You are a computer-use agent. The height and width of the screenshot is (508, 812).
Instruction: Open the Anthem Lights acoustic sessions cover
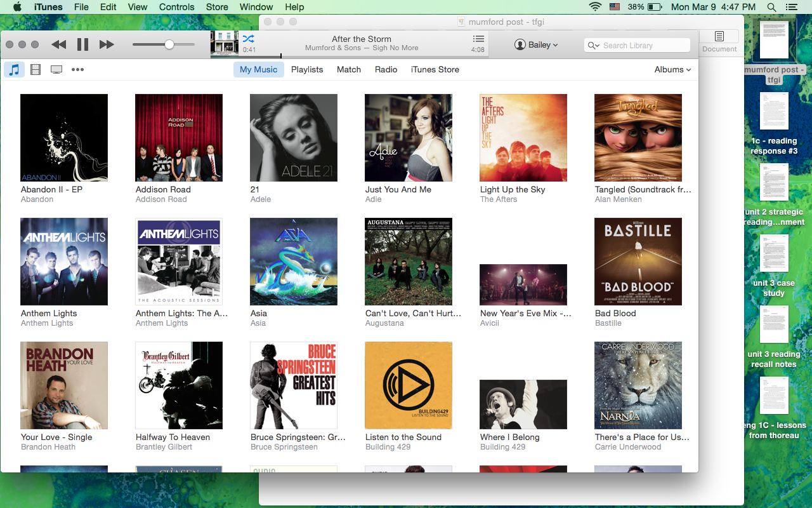click(179, 262)
